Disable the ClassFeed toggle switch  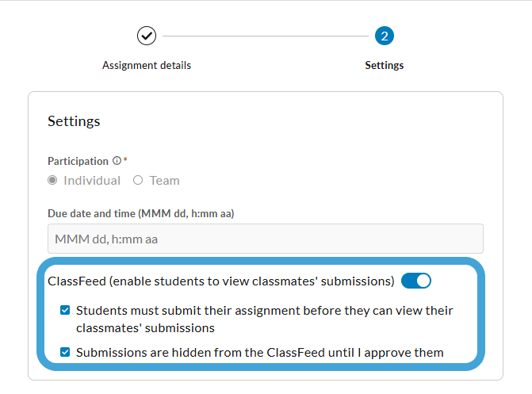[x=416, y=281]
